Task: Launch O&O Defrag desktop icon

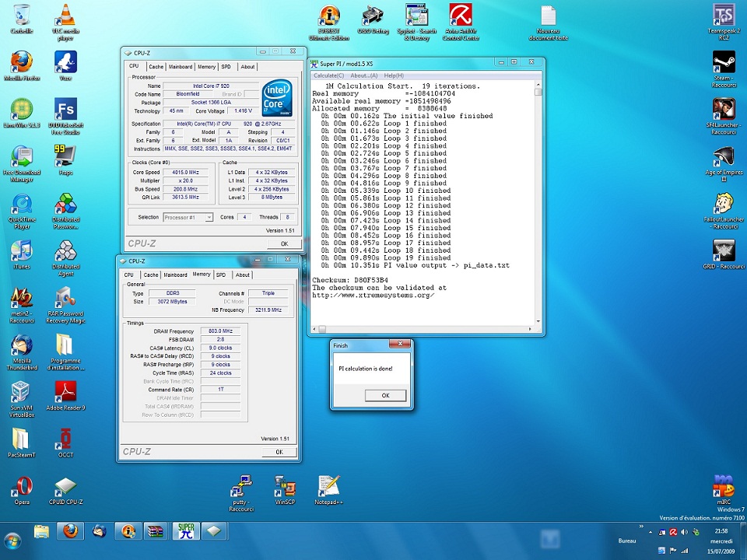Action: pyautogui.click(x=373, y=19)
